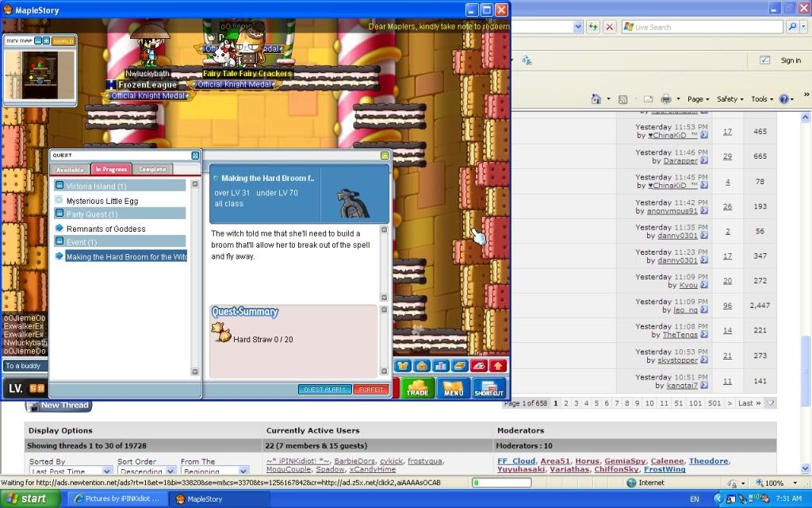Collapse the Event quest group
812x508 pixels.
59,241
